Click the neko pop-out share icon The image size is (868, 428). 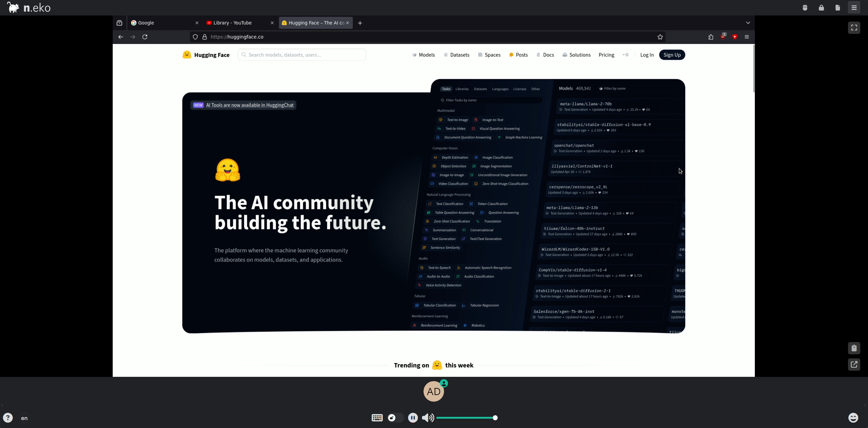[x=854, y=365]
